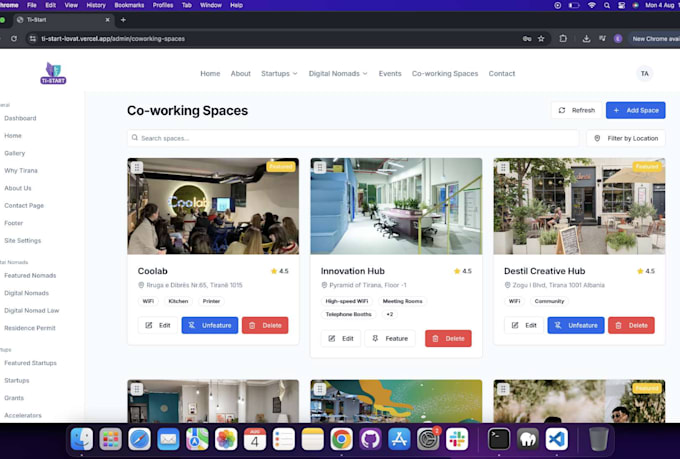Open a new Chrome tab
Viewport: 680px width, 459px height.
pos(123,20)
